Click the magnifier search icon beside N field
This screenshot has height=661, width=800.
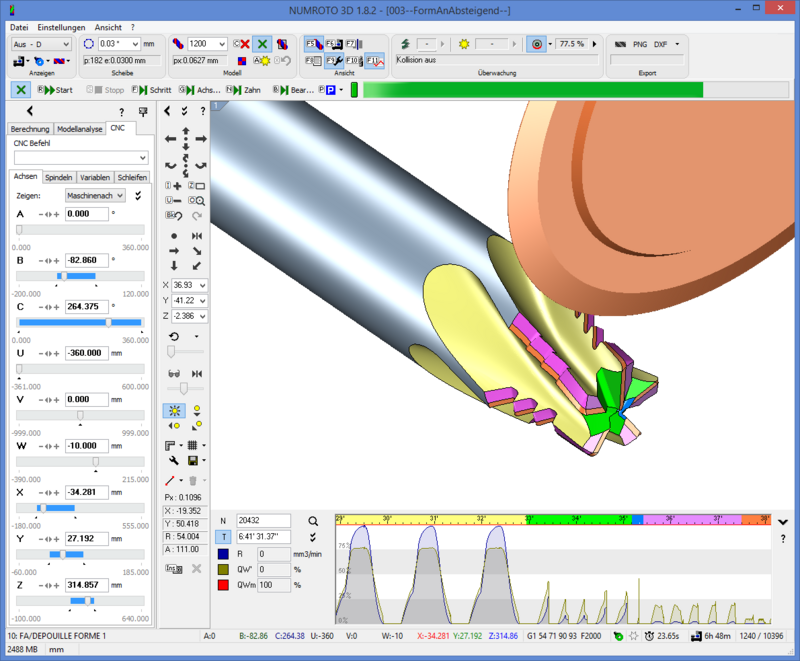pyautogui.click(x=313, y=521)
